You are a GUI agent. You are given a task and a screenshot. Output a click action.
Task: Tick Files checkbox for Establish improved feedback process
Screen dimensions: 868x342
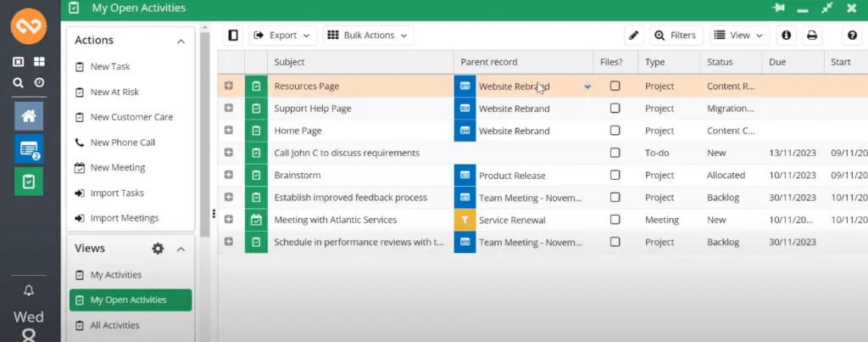(x=615, y=197)
